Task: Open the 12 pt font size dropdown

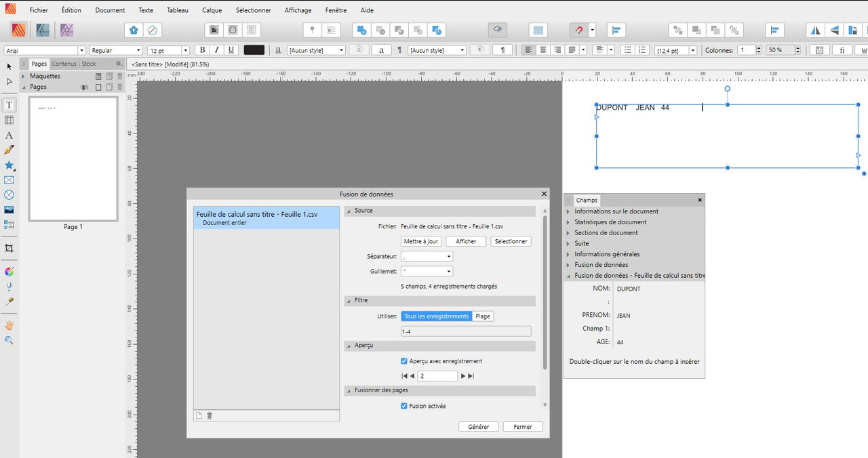Action: (x=186, y=50)
